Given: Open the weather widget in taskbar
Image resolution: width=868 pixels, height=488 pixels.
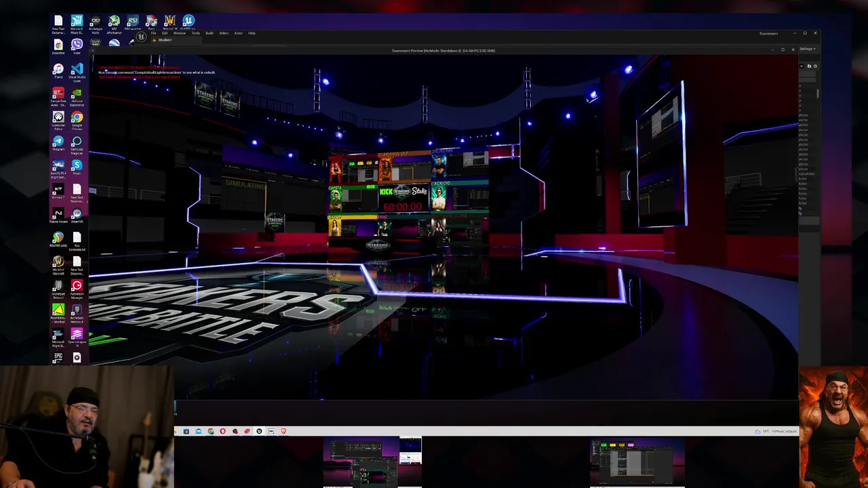Looking at the screenshot, I should point(776,431).
